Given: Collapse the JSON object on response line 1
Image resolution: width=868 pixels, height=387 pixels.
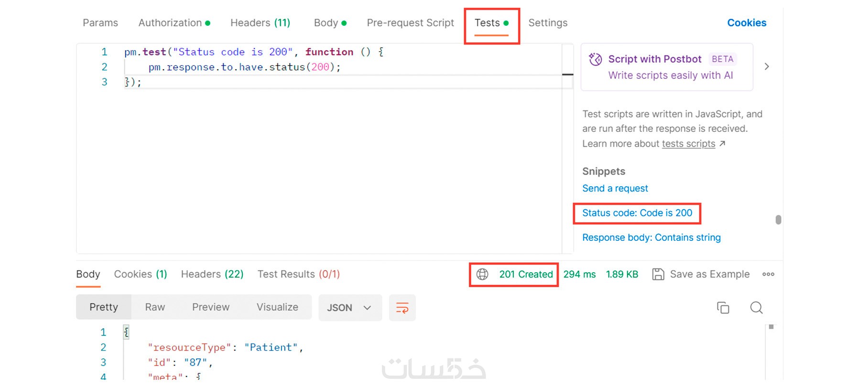Looking at the screenshot, I should tap(126, 332).
